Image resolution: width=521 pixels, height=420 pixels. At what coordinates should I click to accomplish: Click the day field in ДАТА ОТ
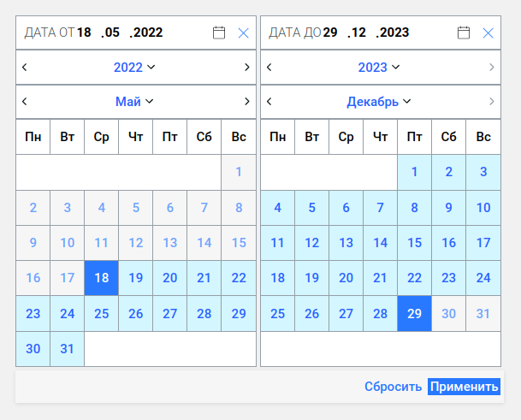(x=84, y=33)
